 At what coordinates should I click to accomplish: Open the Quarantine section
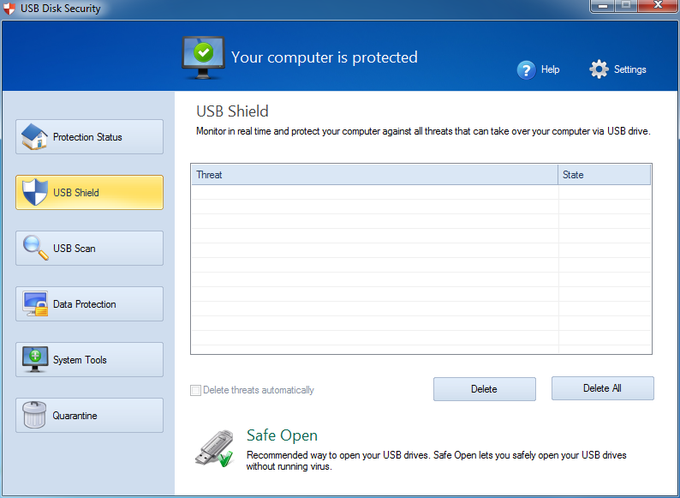click(89, 415)
